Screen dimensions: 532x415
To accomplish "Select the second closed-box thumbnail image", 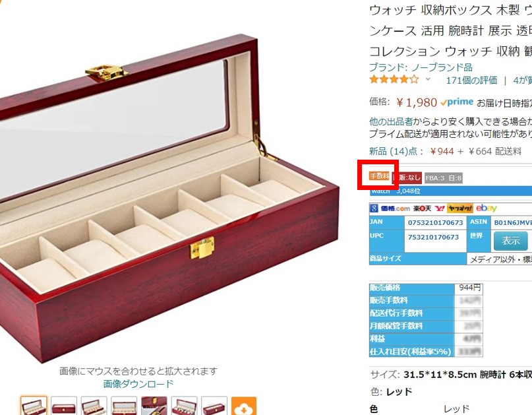I will [x=64, y=406].
